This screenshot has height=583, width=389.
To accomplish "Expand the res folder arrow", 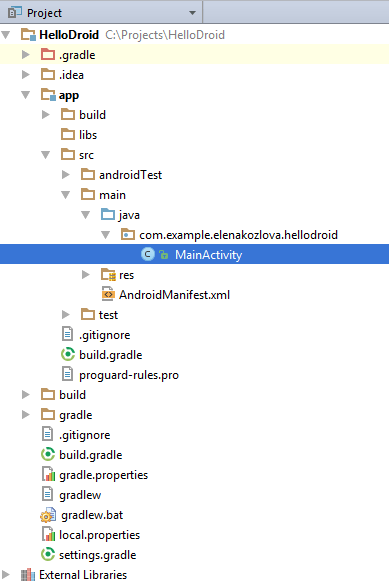I will coord(86,275).
